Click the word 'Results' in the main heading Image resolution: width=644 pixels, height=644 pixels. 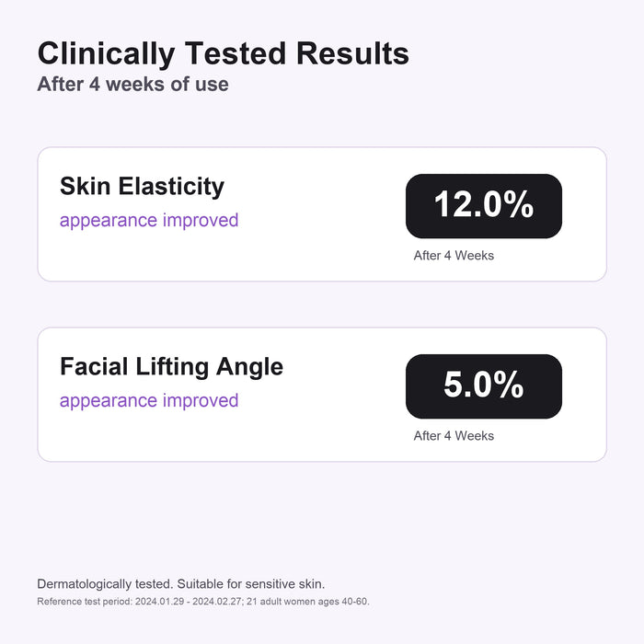click(x=352, y=53)
